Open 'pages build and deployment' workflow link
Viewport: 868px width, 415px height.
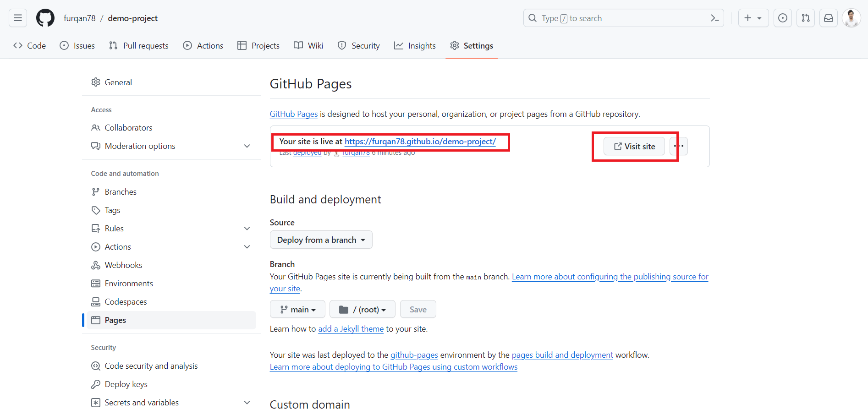coord(562,355)
